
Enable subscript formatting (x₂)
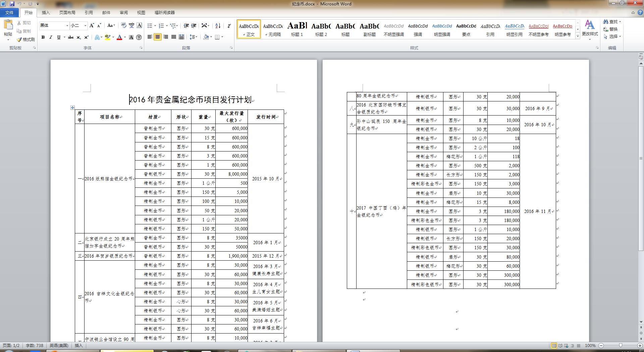[x=78, y=38]
